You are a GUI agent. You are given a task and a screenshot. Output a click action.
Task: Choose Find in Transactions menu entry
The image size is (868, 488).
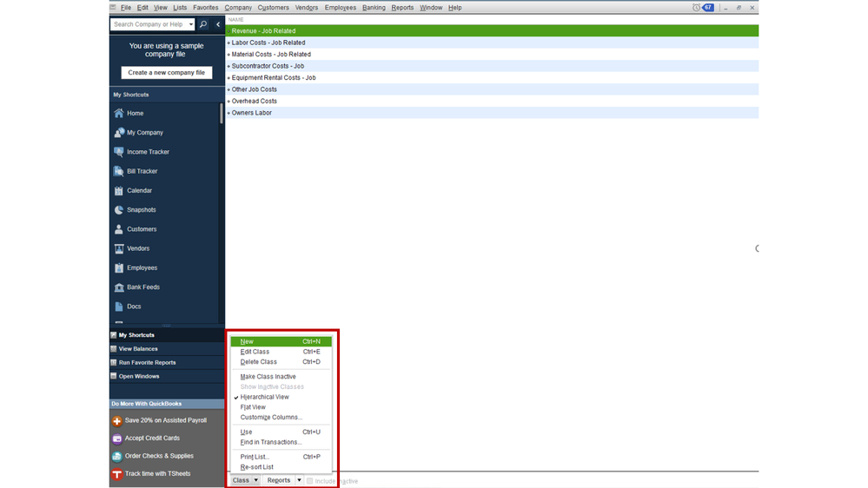pyautogui.click(x=282, y=442)
